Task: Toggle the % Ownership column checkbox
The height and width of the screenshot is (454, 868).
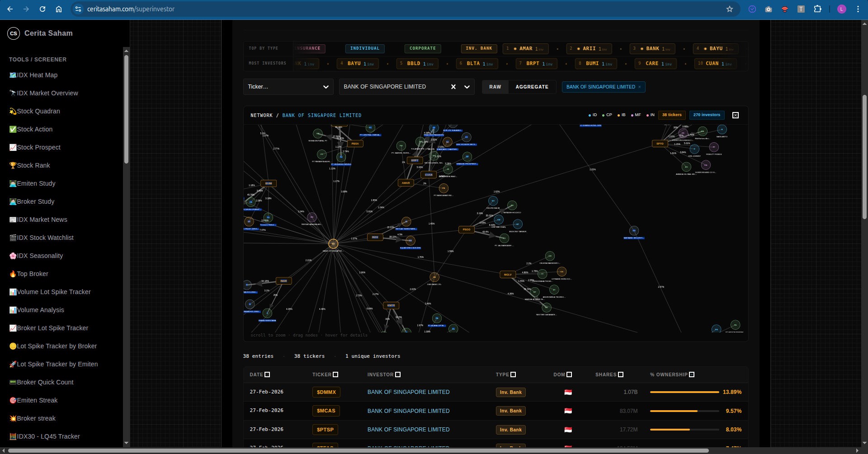Action: point(692,374)
